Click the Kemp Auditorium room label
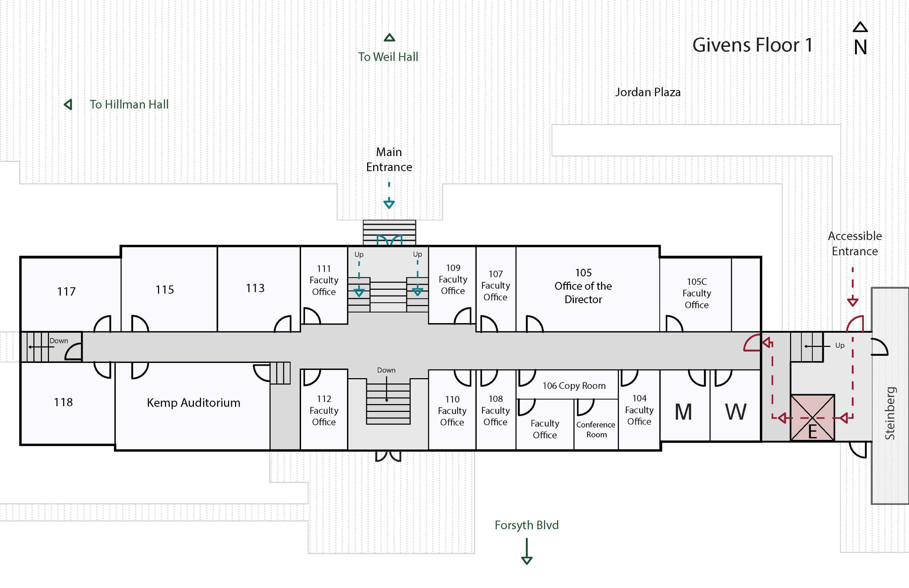This screenshot has height=588, width=909. pos(194,403)
